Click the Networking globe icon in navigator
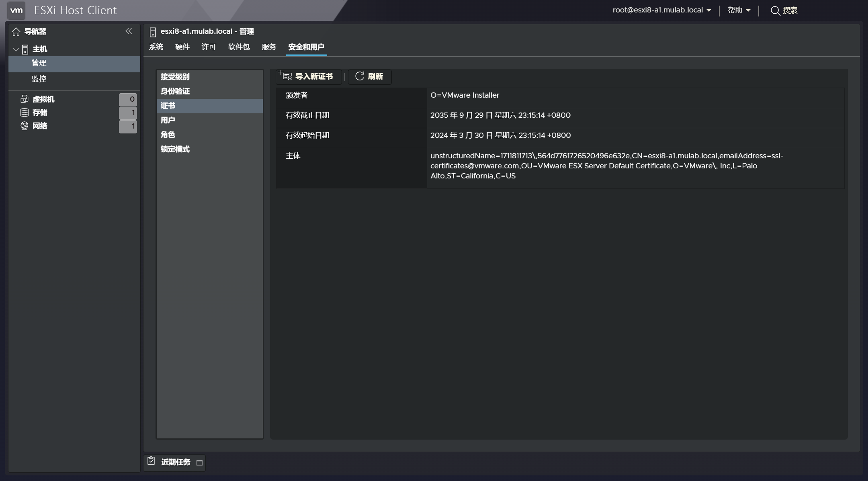Image resolution: width=868 pixels, height=481 pixels. [x=25, y=126]
